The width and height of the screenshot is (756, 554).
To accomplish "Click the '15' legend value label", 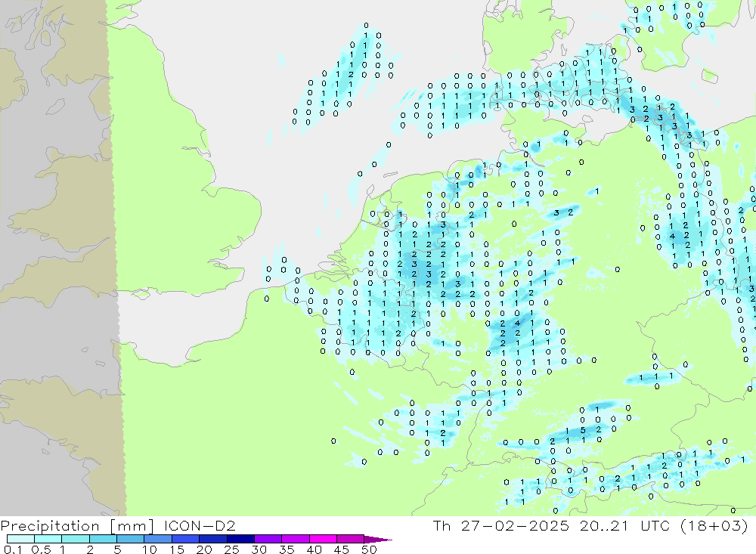I will 177,549.
